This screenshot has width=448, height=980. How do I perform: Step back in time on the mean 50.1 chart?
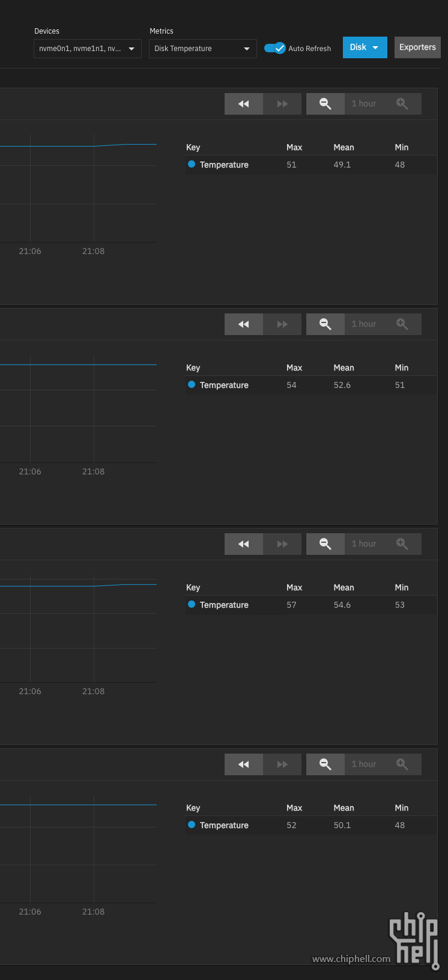pos(244,764)
